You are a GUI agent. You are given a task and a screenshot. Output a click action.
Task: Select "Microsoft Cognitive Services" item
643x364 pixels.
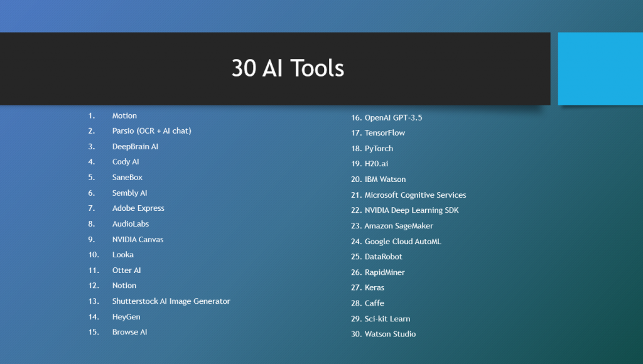[x=415, y=195]
